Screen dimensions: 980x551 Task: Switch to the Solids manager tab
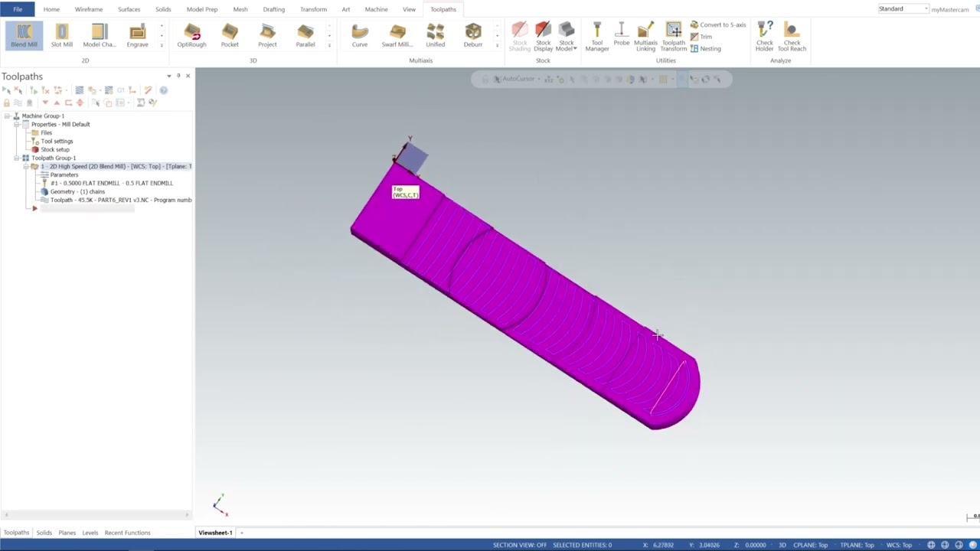pyautogui.click(x=44, y=533)
